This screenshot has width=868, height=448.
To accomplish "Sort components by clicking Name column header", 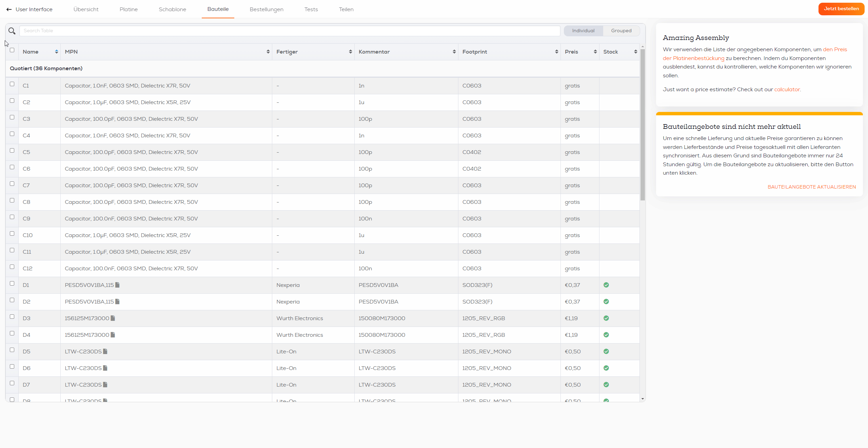I will click(31, 52).
